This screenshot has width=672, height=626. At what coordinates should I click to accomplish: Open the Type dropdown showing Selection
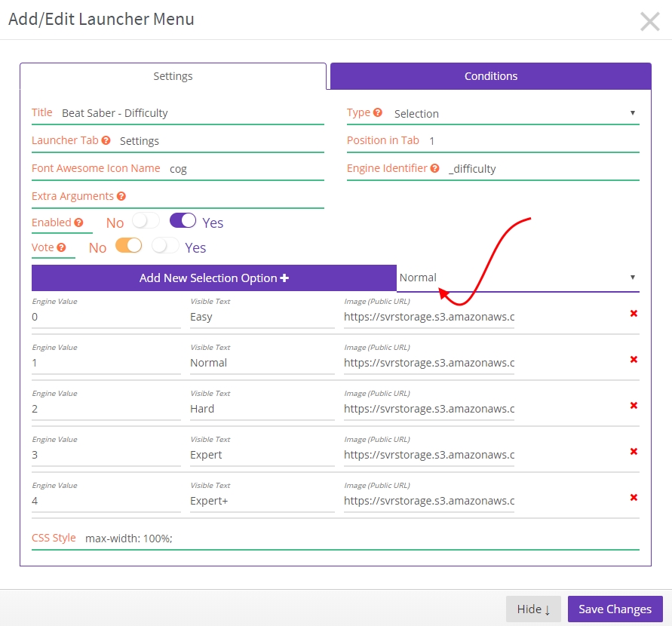click(x=516, y=114)
